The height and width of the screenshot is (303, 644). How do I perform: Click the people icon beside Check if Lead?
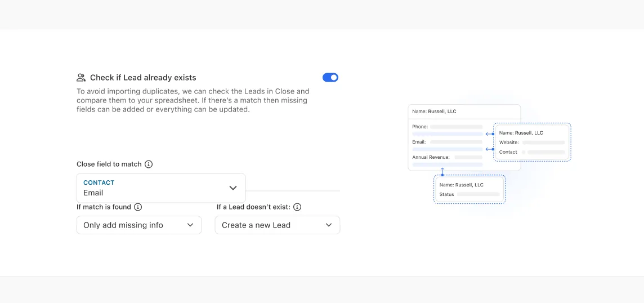[x=81, y=78]
